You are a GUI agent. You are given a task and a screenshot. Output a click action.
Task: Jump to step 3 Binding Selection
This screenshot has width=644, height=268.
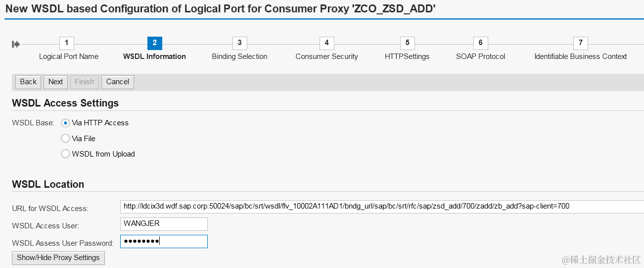click(x=239, y=43)
